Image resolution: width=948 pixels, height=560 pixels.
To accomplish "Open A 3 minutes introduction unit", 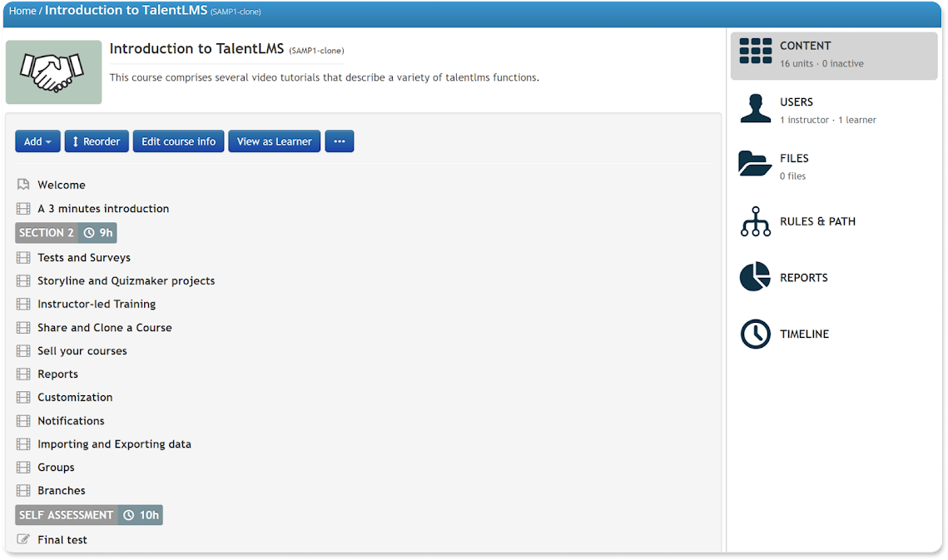I will point(103,209).
